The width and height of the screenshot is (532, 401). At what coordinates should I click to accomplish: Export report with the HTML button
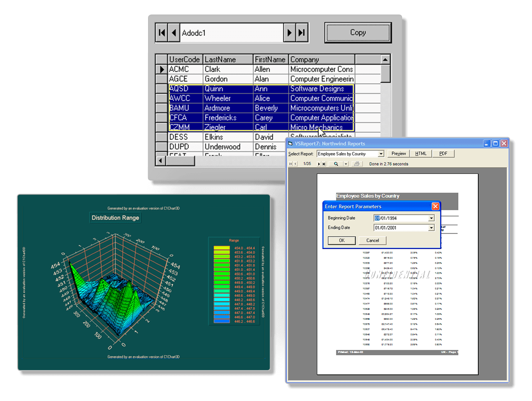click(421, 154)
